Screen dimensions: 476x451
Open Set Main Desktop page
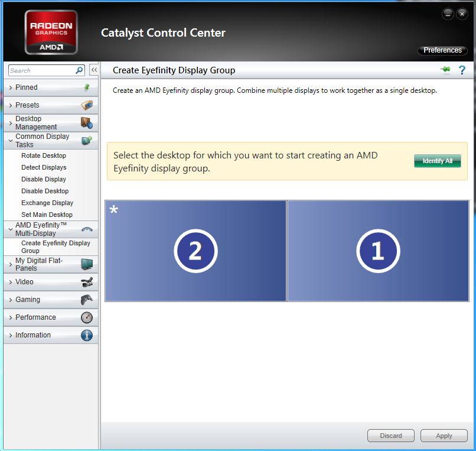[x=47, y=215]
